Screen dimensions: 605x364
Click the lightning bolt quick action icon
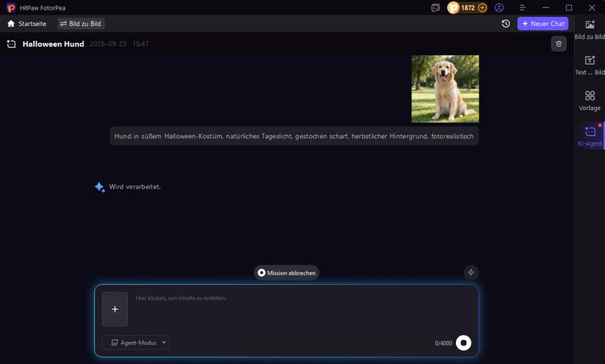coord(471,273)
